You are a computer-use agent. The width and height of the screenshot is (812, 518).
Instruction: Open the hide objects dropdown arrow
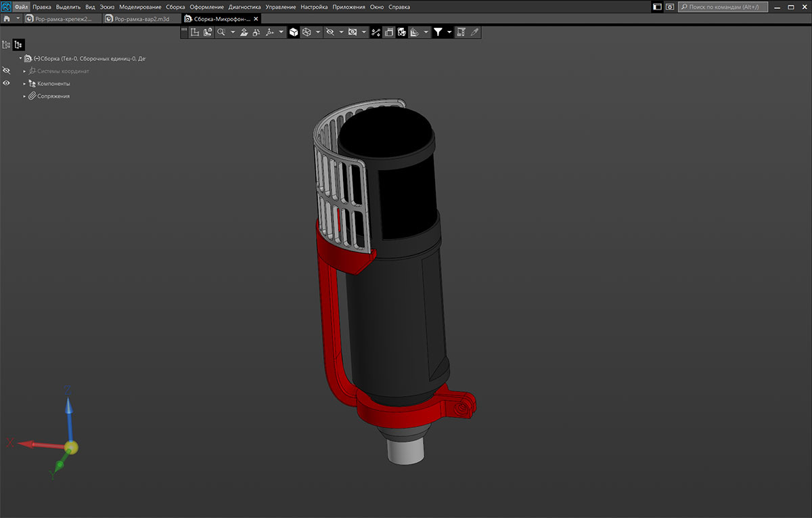coord(341,32)
